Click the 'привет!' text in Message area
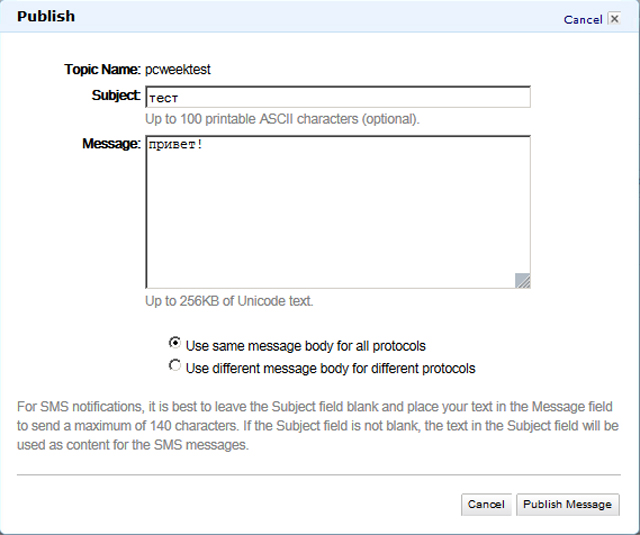The image size is (640, 535). point(176,144)
